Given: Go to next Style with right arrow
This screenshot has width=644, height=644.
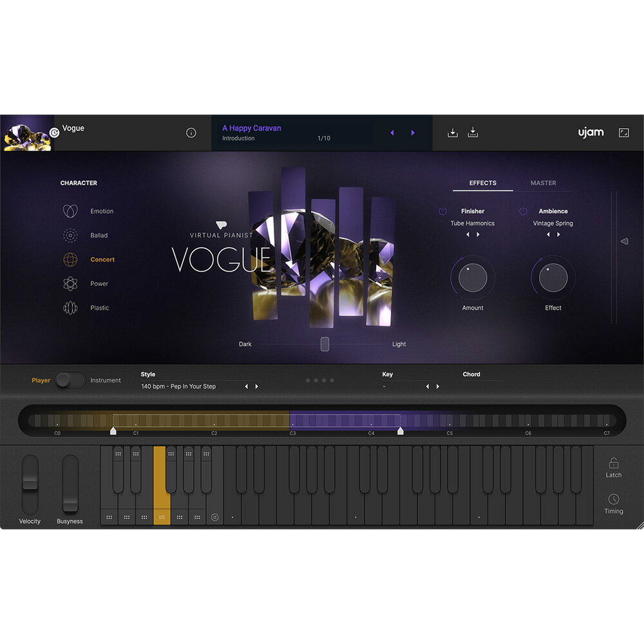Looking at the screenshot, I should (257, 386).
